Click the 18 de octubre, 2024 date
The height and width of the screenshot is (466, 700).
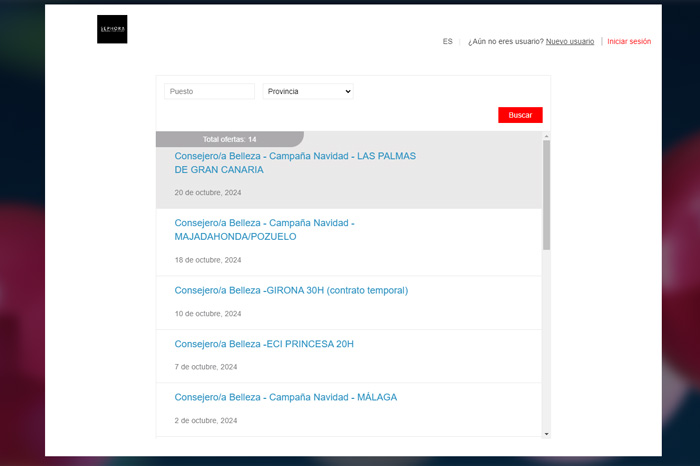[x=207, y=260]
